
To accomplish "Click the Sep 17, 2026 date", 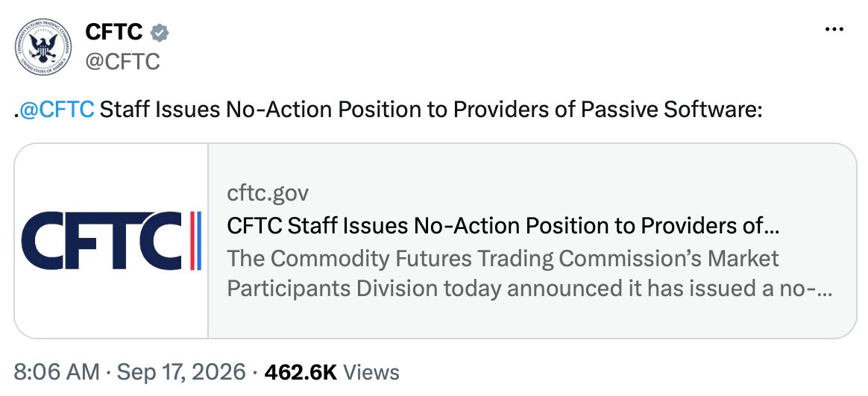I will [181, 371].
